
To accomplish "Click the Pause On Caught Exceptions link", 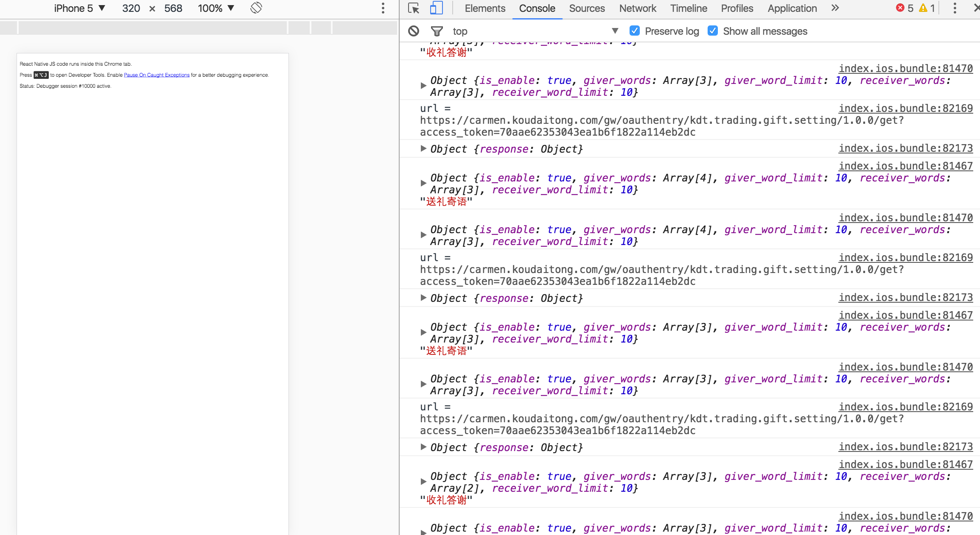I will coord(157,75).
